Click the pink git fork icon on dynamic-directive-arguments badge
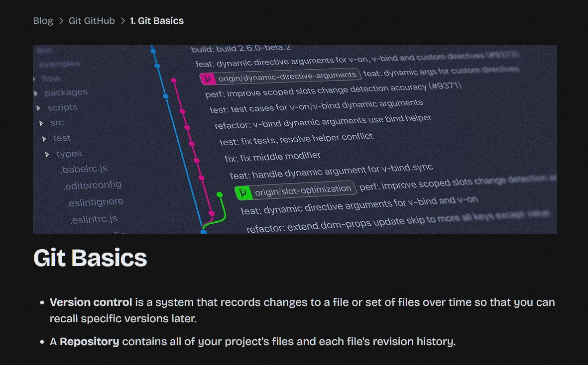The width and height of the screenshot is (588, 365). tap(208, 78)
